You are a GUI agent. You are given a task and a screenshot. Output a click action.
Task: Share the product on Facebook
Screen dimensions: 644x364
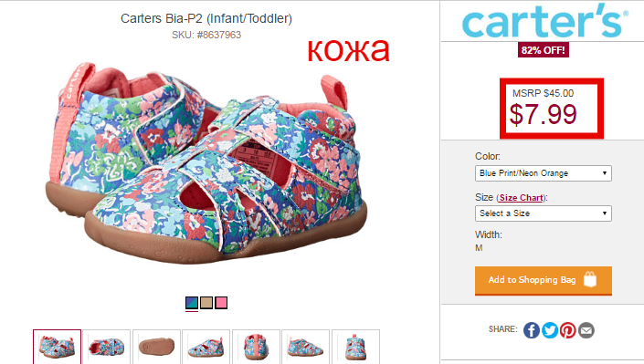(531, 330)
